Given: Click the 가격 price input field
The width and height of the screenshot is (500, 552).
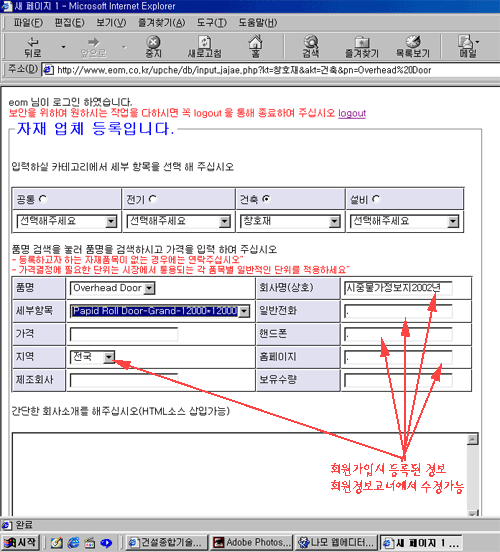Looking at the screenshot, I should [x=124, y=334].
